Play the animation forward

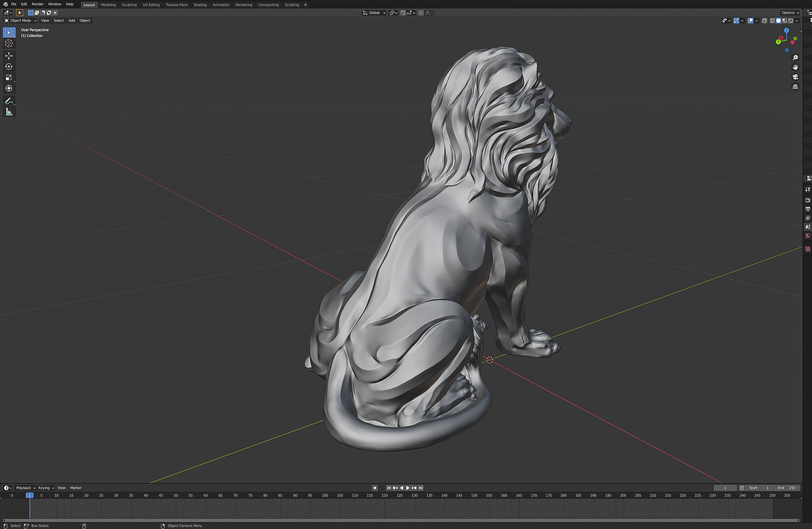coord(408,488)
